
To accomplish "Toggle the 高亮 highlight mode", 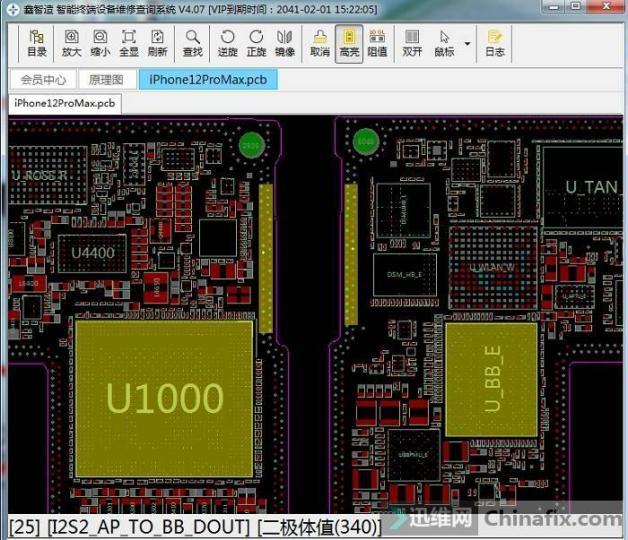I will tap(349, 43).
